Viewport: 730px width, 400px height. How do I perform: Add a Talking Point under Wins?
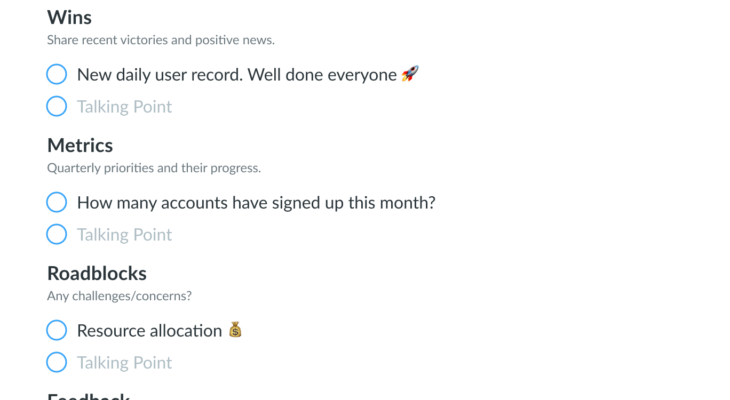[x=124, y=107]
